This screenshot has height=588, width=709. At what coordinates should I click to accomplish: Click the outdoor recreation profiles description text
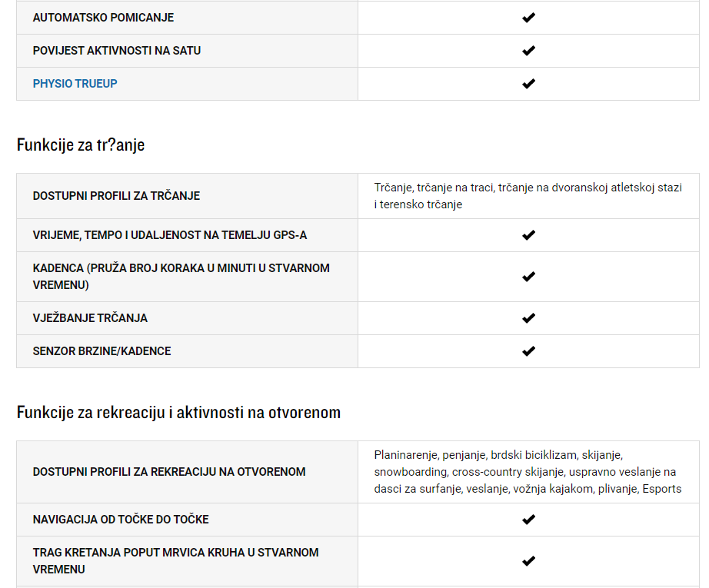point(528,472)
